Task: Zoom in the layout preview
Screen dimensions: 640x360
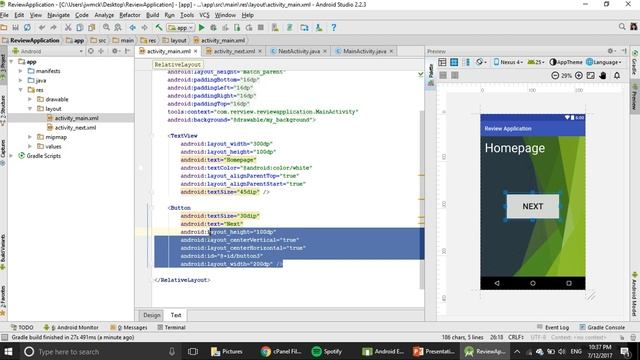Action: 578,76
